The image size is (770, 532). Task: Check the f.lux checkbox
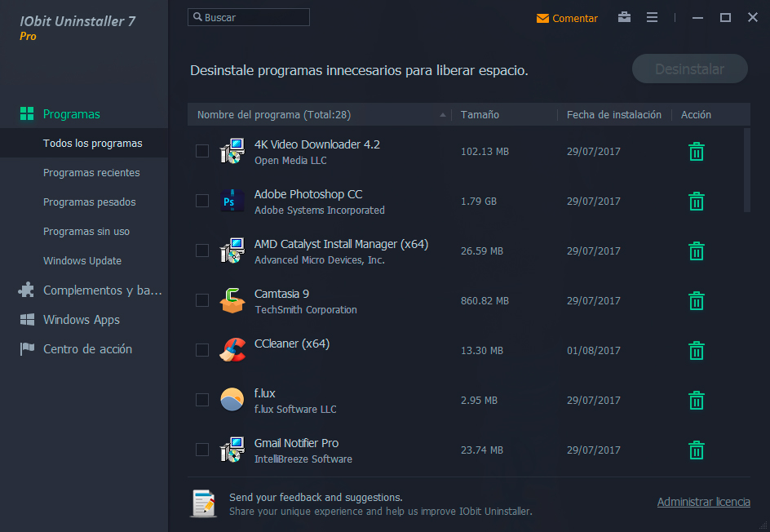(202, 400)
